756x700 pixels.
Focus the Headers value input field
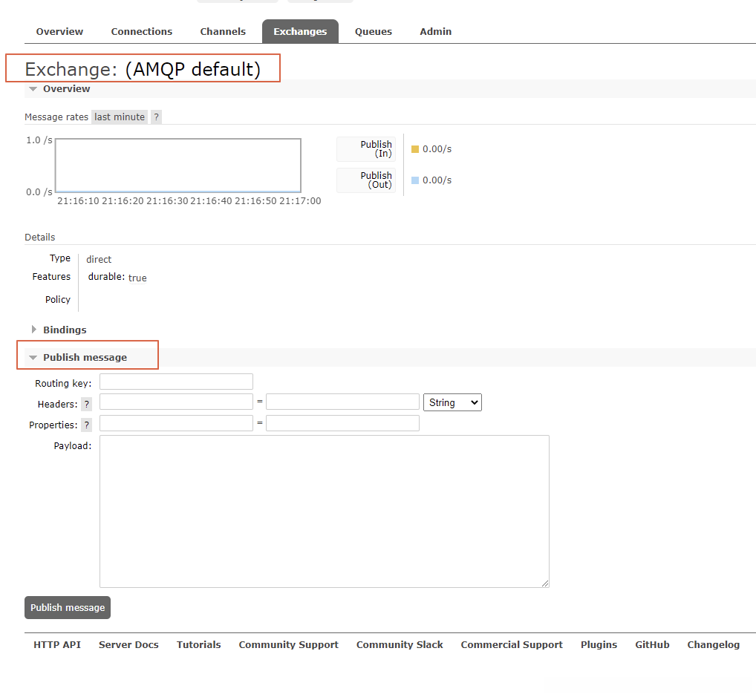[342, 402]
